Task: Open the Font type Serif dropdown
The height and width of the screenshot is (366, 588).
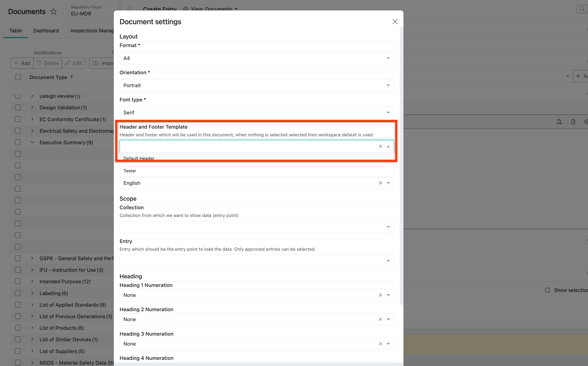Action: click(257, 113)
